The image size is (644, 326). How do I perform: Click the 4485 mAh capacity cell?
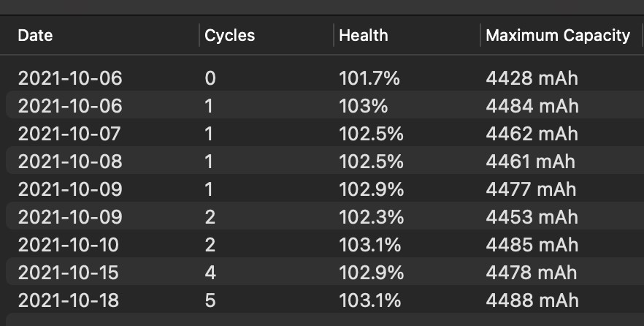tap(532, 245)
